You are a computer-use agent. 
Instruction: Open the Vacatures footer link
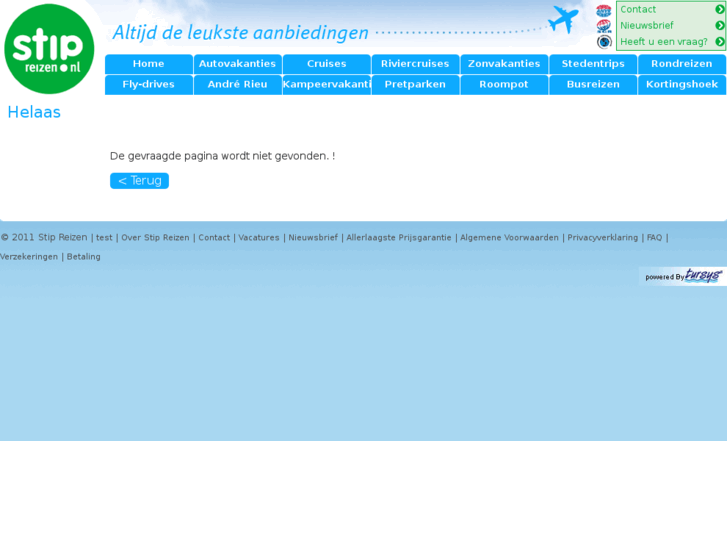tap(259, 238)
